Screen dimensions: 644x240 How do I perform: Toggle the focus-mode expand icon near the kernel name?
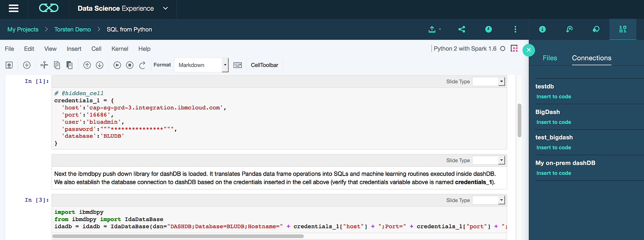pyautogui.click(x=514, y=49)
